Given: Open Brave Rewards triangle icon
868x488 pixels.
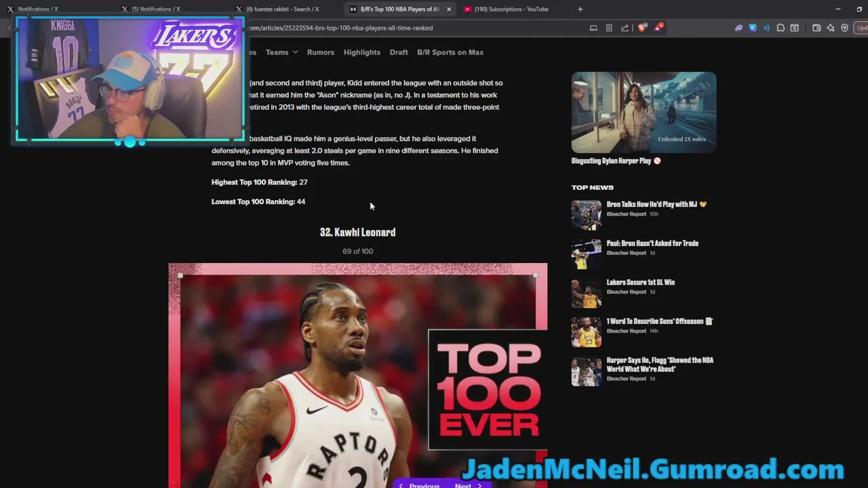Looking at the screenshot, I should point(658,28).
